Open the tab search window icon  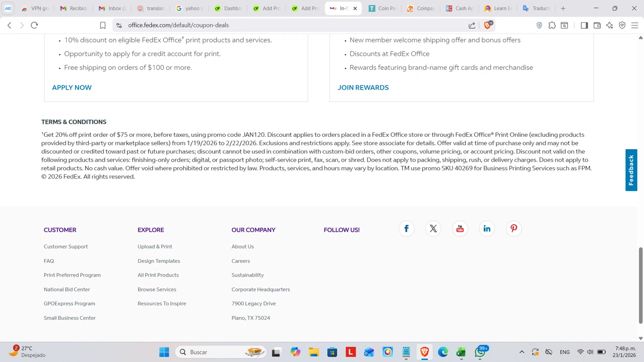pos(565,25)
